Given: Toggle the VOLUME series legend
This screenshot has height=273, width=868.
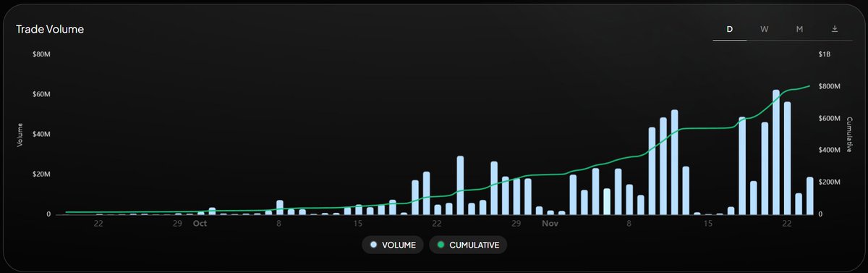Looking at the screenshot, I should (x=393, y=245).
